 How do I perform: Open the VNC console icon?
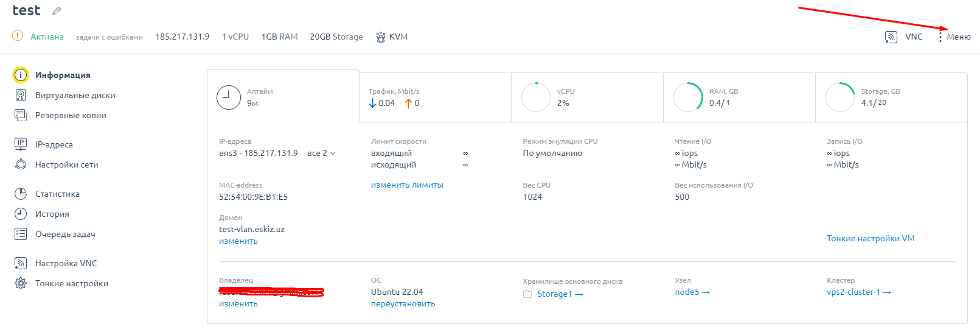(891, 37)
